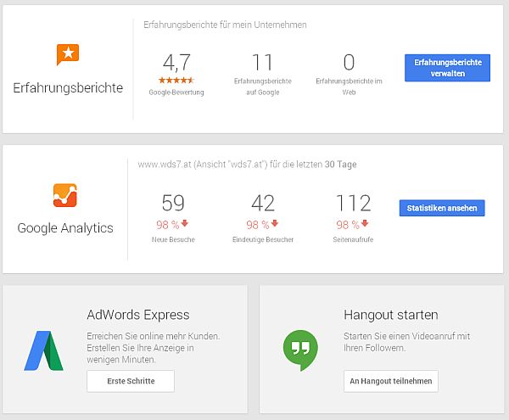This screenshot has width=509, height=420.
Task: Click the Erste Schritte button
Action: [131, 381]
